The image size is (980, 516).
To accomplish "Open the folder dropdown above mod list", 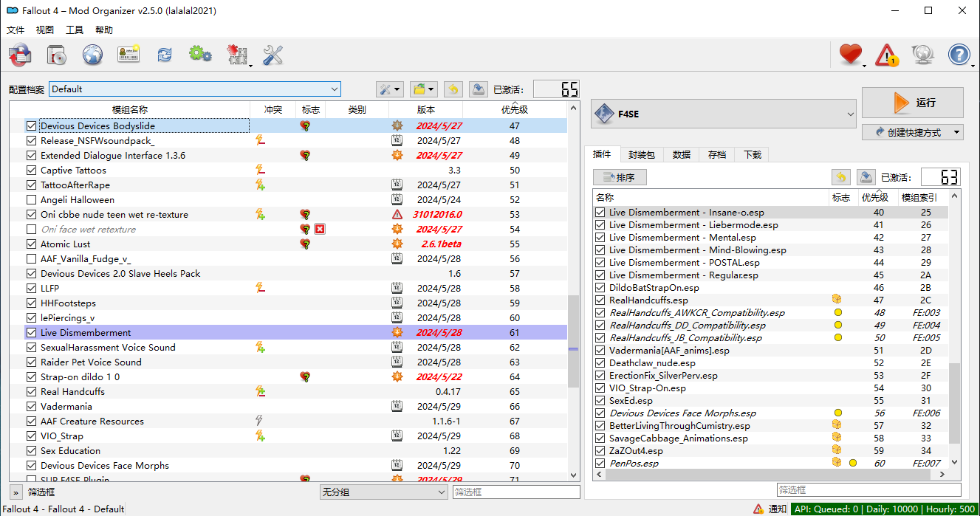I will (423, 89).
